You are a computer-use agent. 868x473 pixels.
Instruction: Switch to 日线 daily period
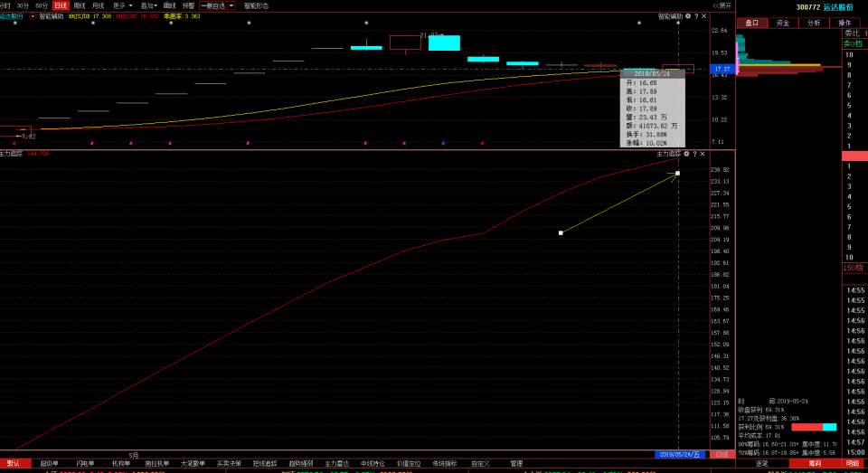point(61,5)
